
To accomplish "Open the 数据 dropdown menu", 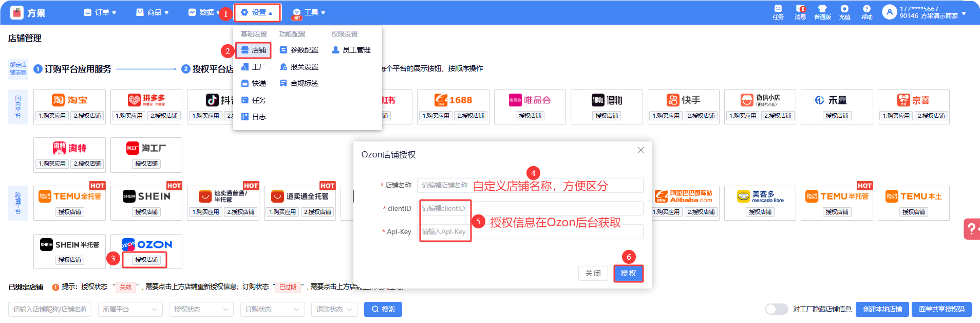I will click(x=204, y=12).
